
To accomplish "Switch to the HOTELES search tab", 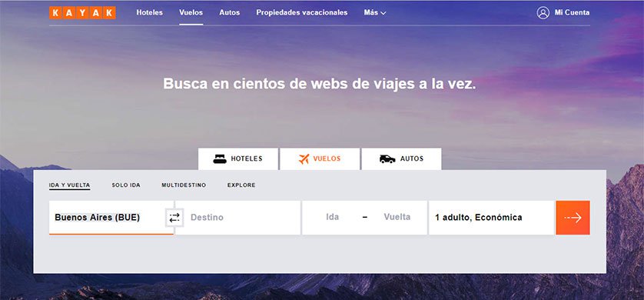I will [238, 158].
